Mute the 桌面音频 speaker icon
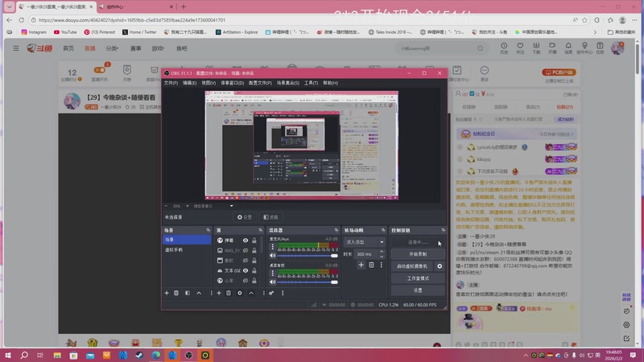This screenshot has width=644, height=362. [272, 282]
